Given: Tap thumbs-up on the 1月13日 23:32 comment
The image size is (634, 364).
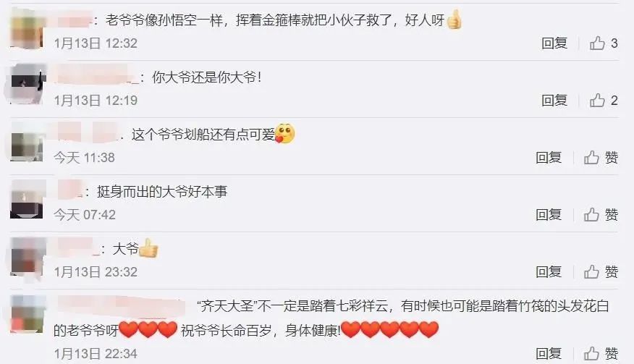Looking at the screenshot, I should [601, 272].
